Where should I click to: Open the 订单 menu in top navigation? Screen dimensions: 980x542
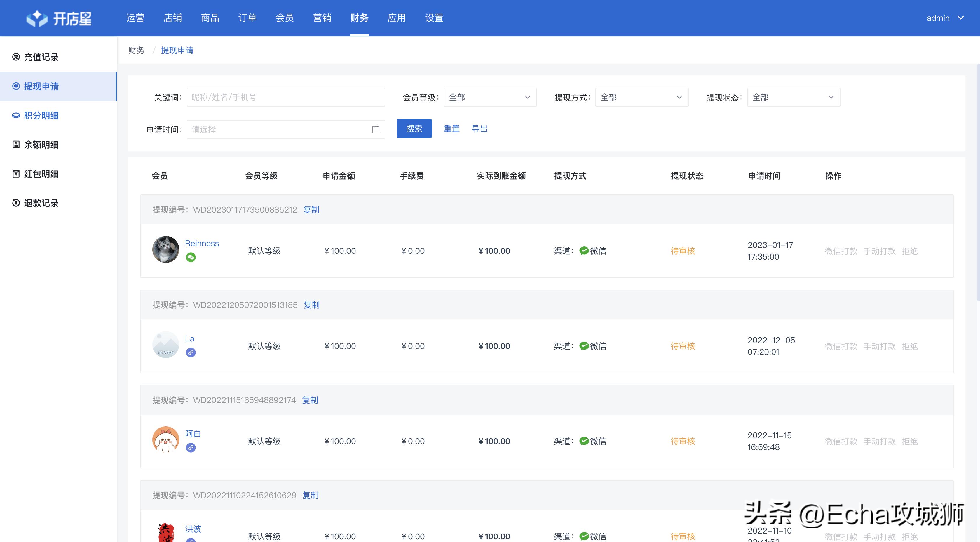point(247,18)
